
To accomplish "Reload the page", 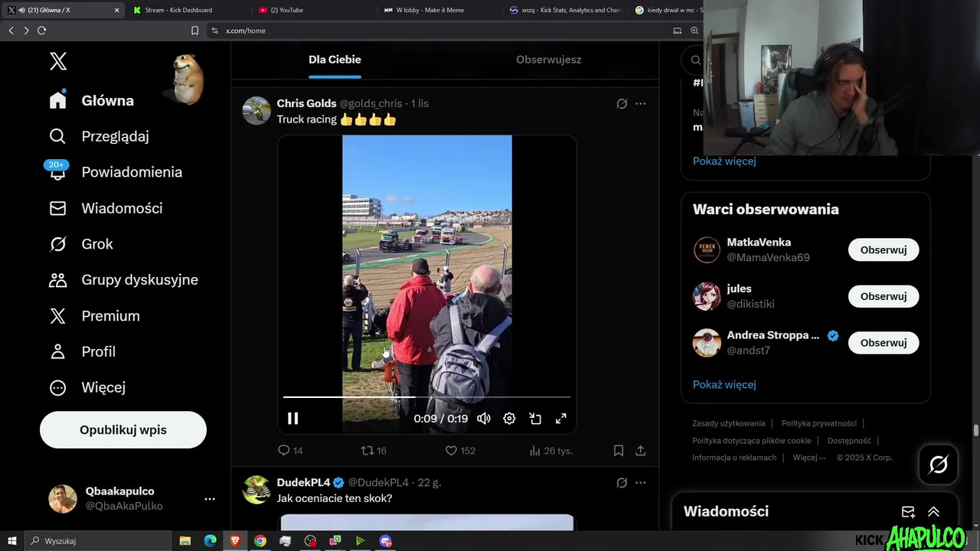I will pos(41,31).
